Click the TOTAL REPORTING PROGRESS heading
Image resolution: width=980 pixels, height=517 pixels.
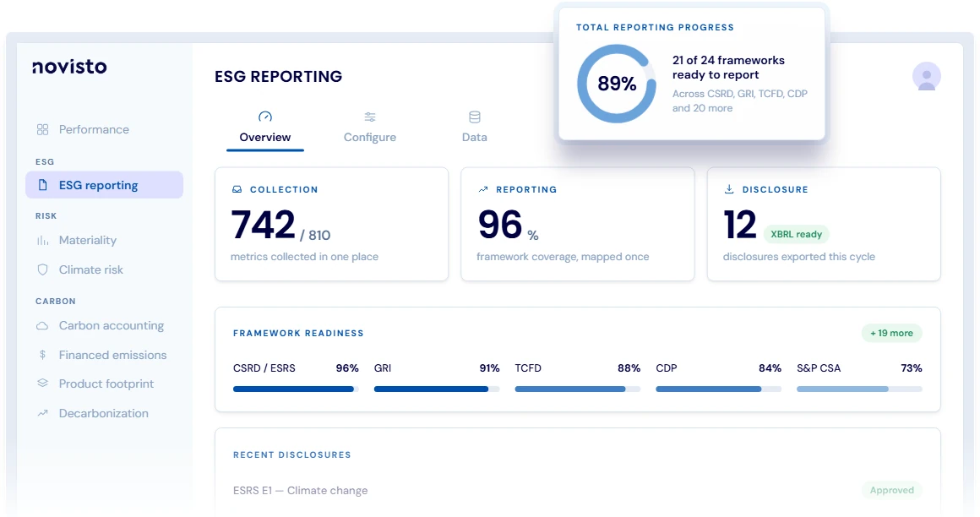pos(655,28)
